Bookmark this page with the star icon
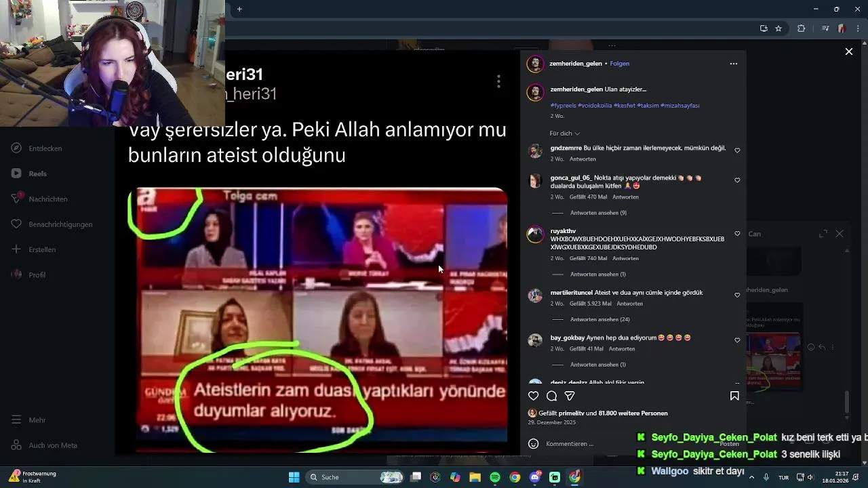868x488 pixels. click(x=778, y=28)
